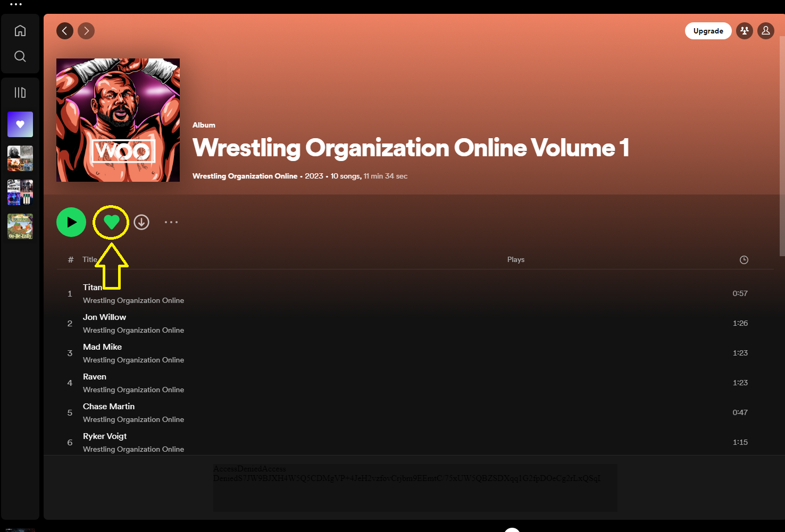Viewport: 785px width, 532px height.
Task: Click the main view vertical scrollbar
Action: point(781,146)
